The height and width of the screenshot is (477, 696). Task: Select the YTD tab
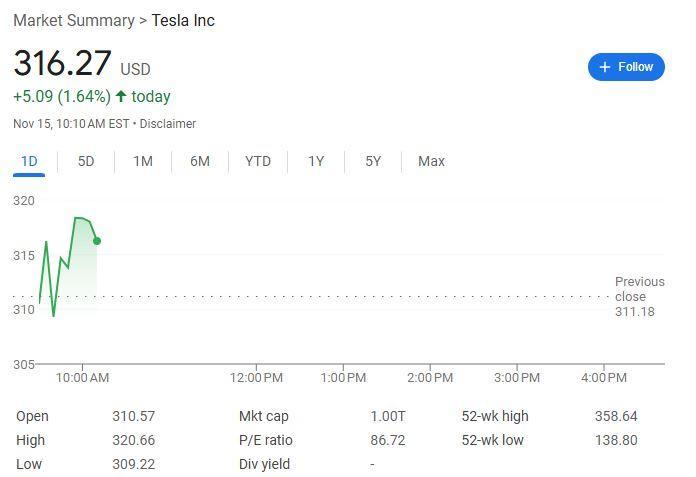coord(258,161)
